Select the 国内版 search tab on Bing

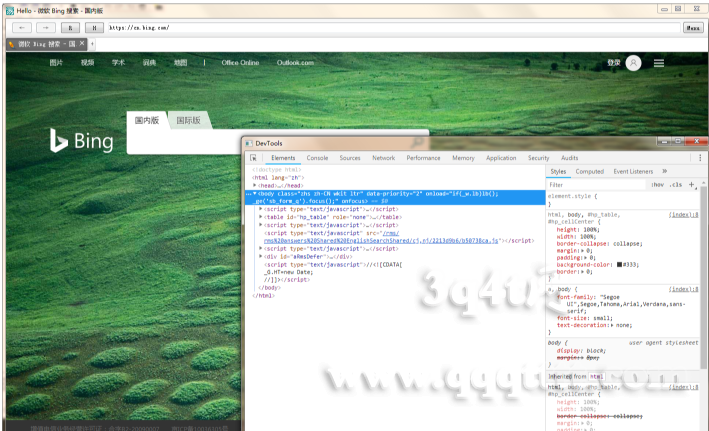pos(147,120)
